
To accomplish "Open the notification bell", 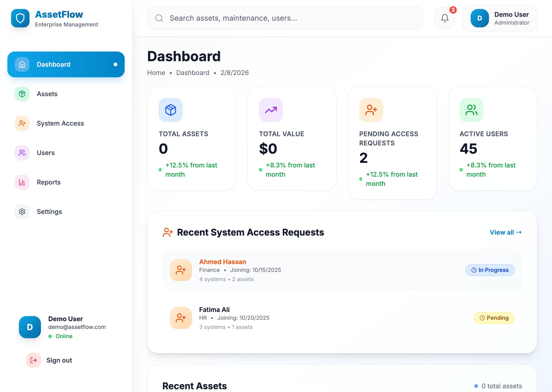I will [445, 18].
